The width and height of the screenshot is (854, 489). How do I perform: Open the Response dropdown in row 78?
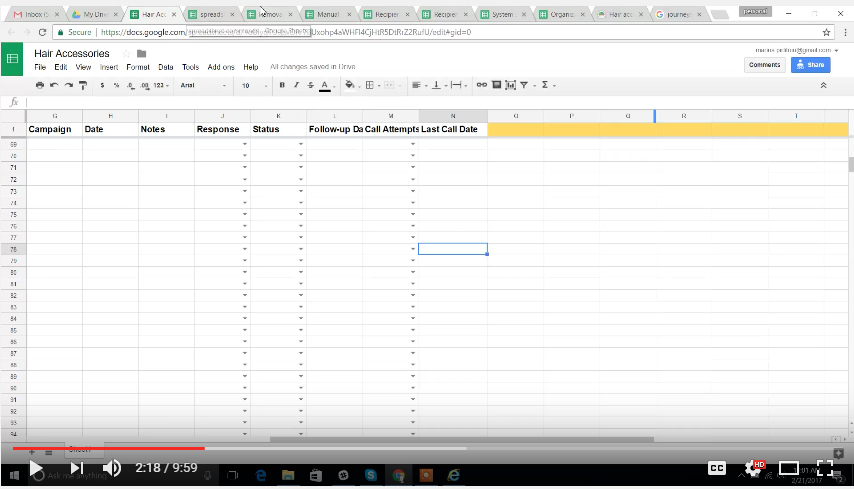click(x=245, y=249)
